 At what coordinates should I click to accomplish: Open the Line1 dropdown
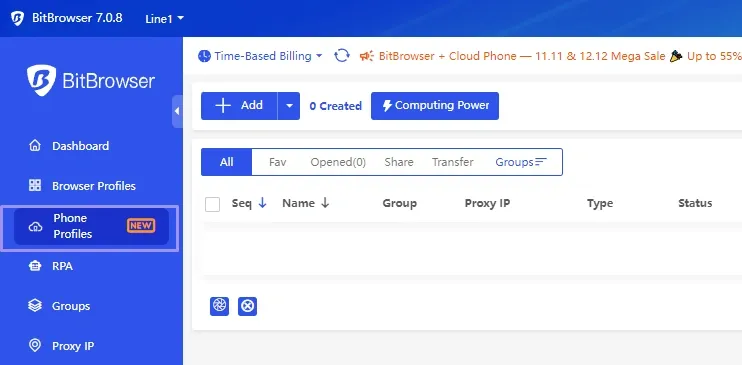pyautogui.click(x=164, y=19)
